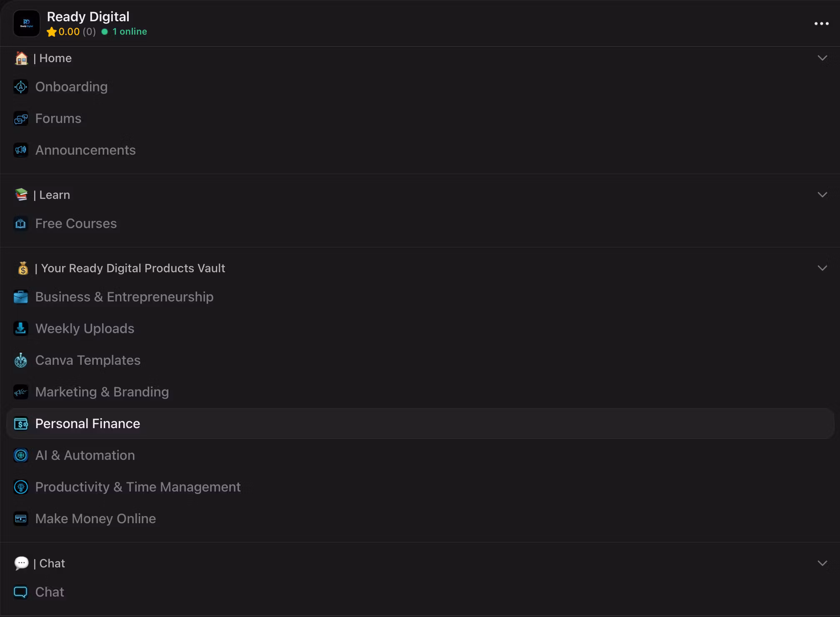Open Productivity & Time Management channel
Screen dimensions: 840x617
point(138,487)
